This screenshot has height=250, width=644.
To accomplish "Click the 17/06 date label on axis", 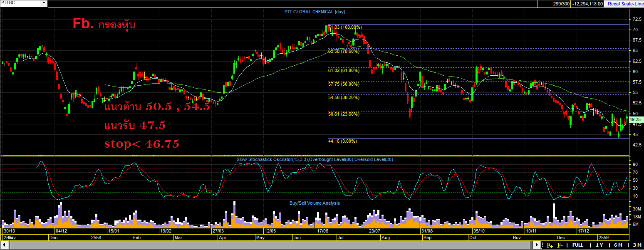I will tap(322, 230).
